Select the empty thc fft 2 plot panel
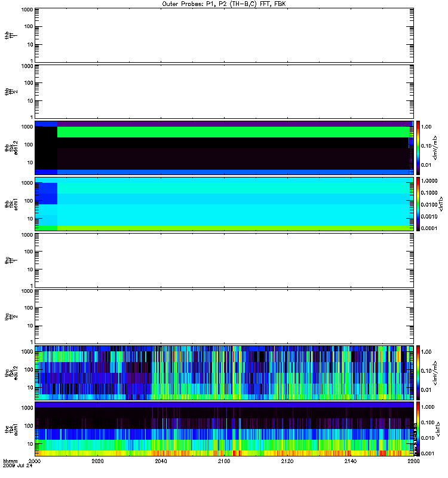 224,317
